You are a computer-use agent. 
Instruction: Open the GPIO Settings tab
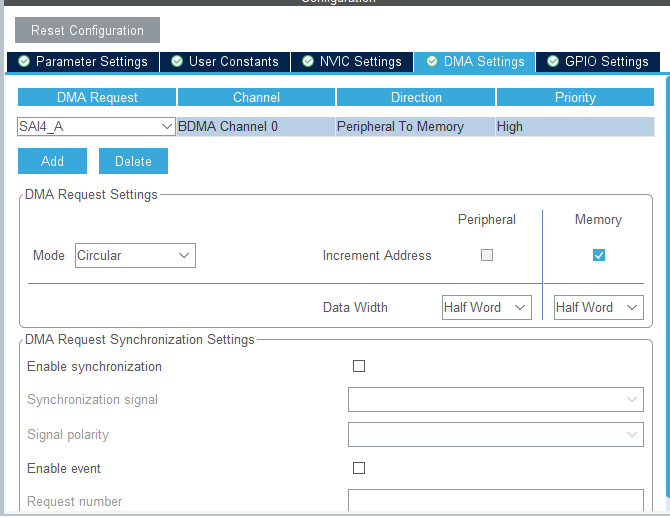(606, 62)
